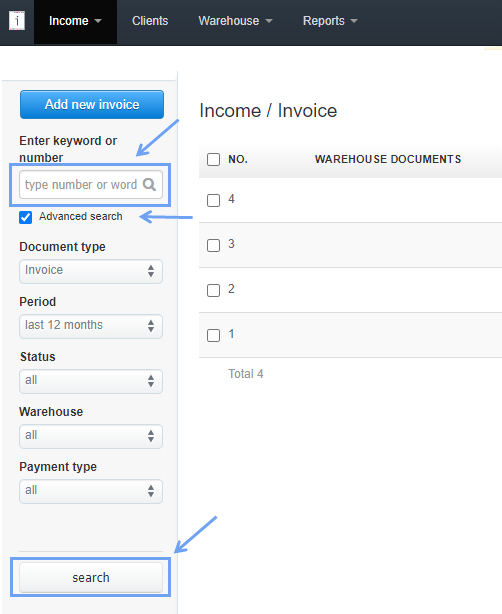Click the search button
This screenshot has height=614, width=502.
click(91, 578)
